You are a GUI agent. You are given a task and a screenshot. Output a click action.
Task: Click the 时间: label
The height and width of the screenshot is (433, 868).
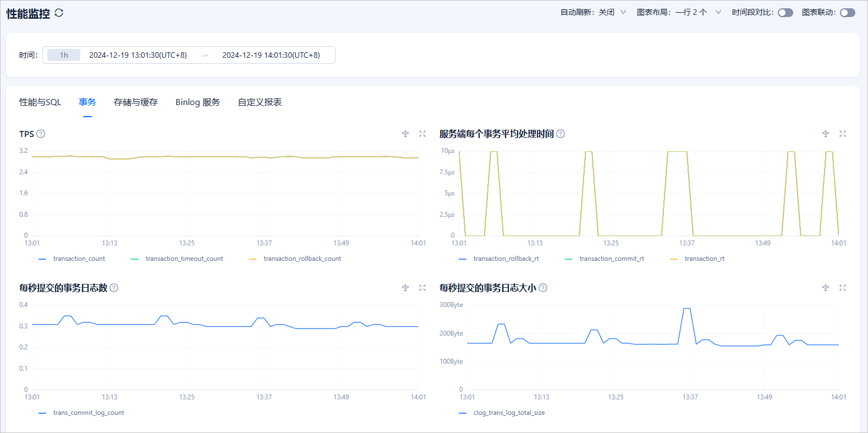(x=28, y=55)
